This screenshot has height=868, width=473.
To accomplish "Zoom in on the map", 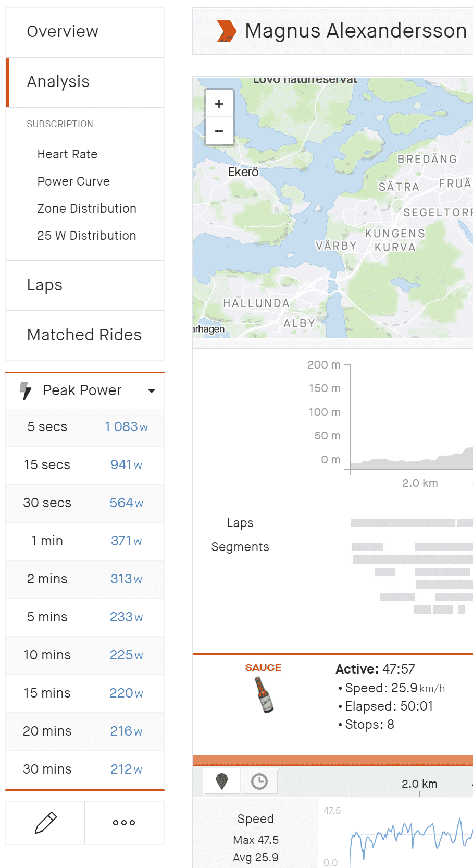I will pyautogui.click(x=219, y=104).
